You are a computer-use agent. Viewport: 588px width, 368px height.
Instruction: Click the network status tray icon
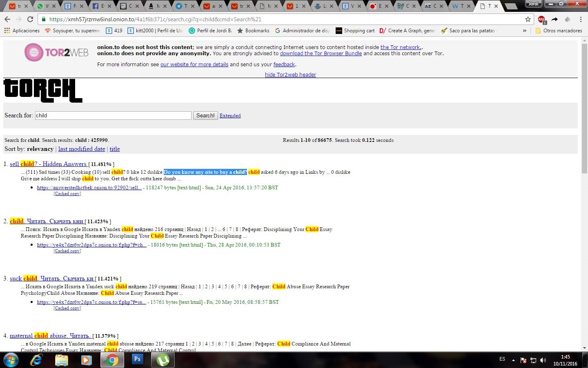pyautogui.click(x=533, y=360)
